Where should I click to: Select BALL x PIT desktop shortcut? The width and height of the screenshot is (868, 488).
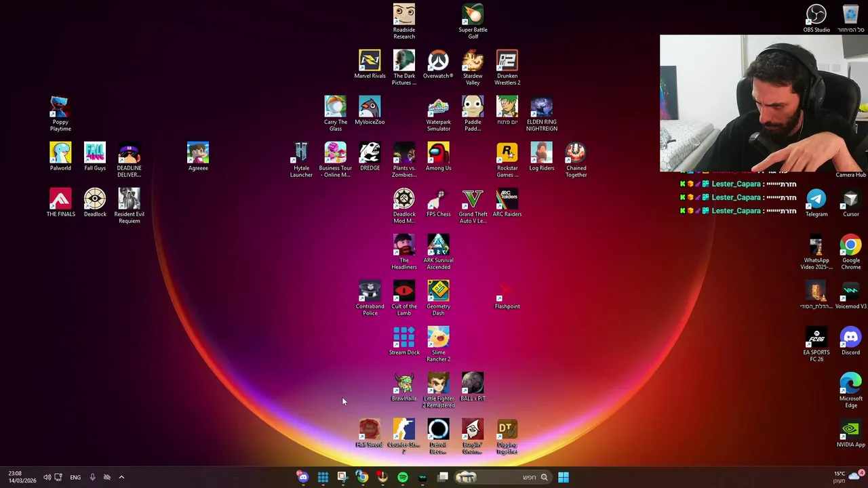click(x=473, y=387)
